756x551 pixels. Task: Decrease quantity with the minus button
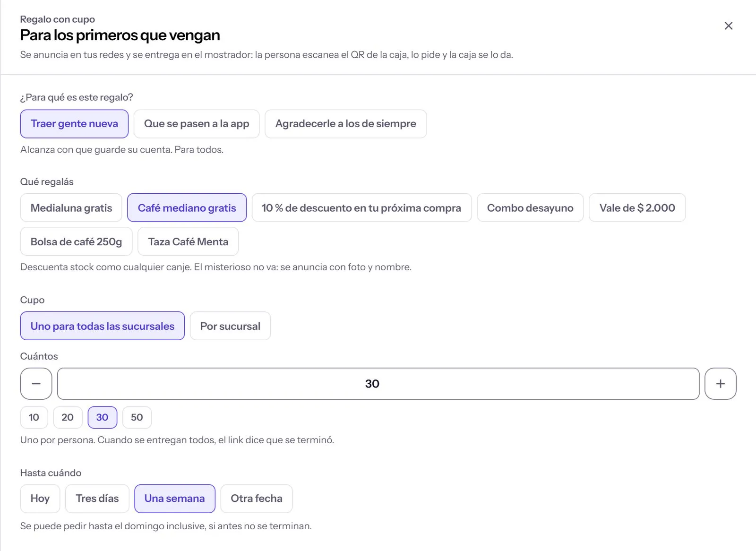[36, 384]
